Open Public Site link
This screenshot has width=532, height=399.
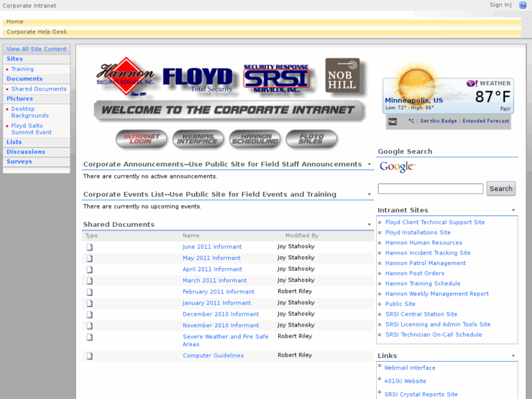400,304
